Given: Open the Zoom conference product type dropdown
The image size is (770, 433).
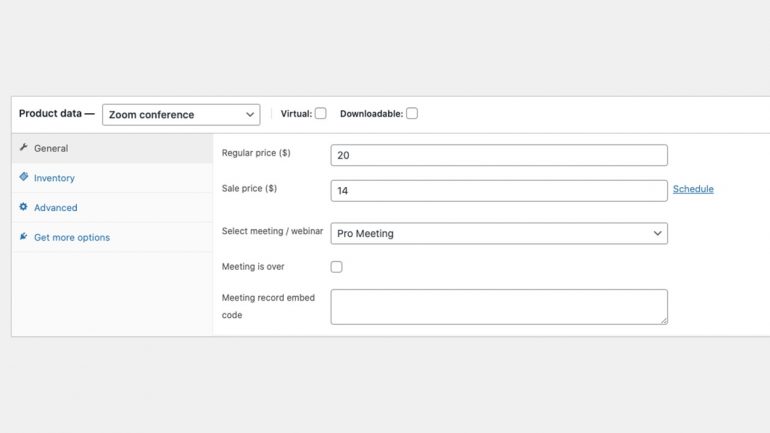Looking at the screenshot, I should [181, 114].
